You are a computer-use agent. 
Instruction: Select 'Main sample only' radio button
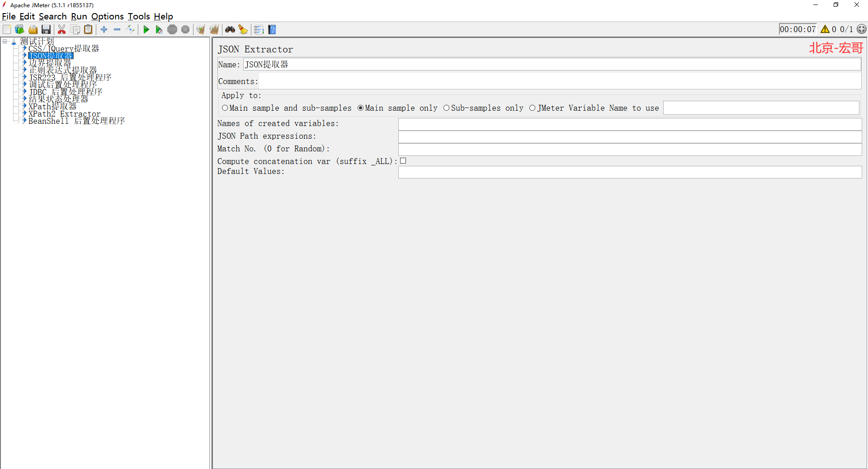[x=360, y=108]
